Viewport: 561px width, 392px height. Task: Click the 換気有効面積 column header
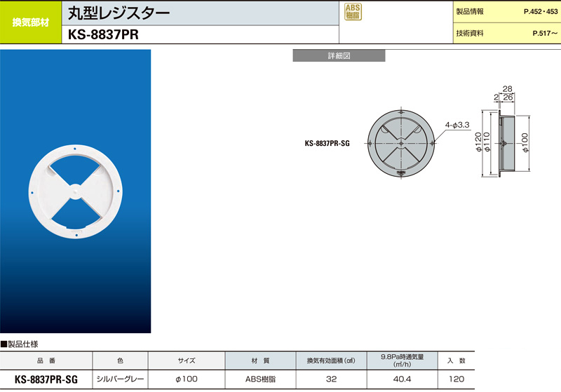(x=331, y=360)
